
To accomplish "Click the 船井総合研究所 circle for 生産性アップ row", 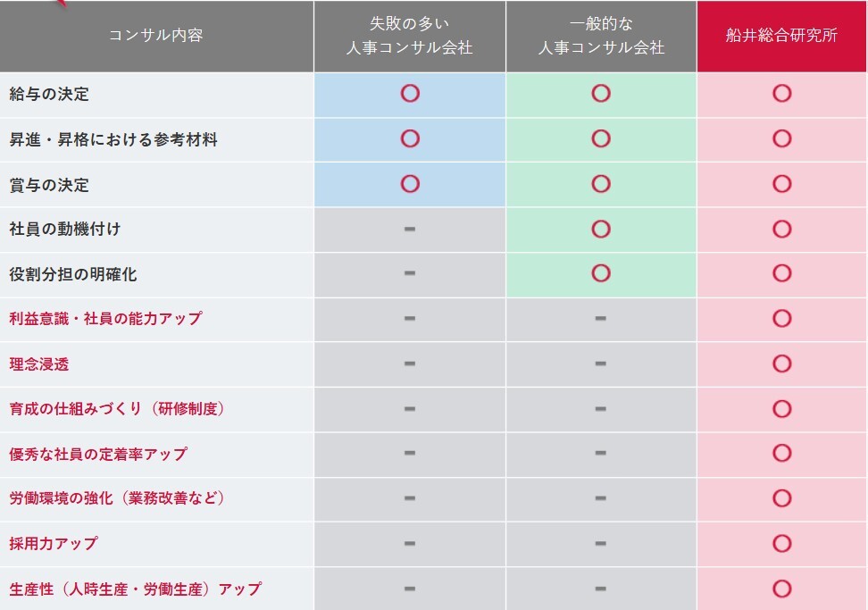I will click(x=781, y=589).
